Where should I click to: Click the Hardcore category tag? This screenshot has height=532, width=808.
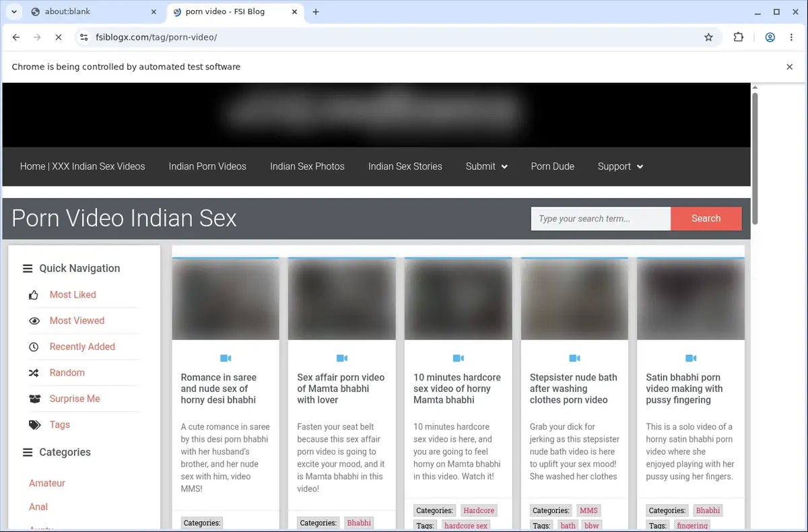[x=479, y=510]
